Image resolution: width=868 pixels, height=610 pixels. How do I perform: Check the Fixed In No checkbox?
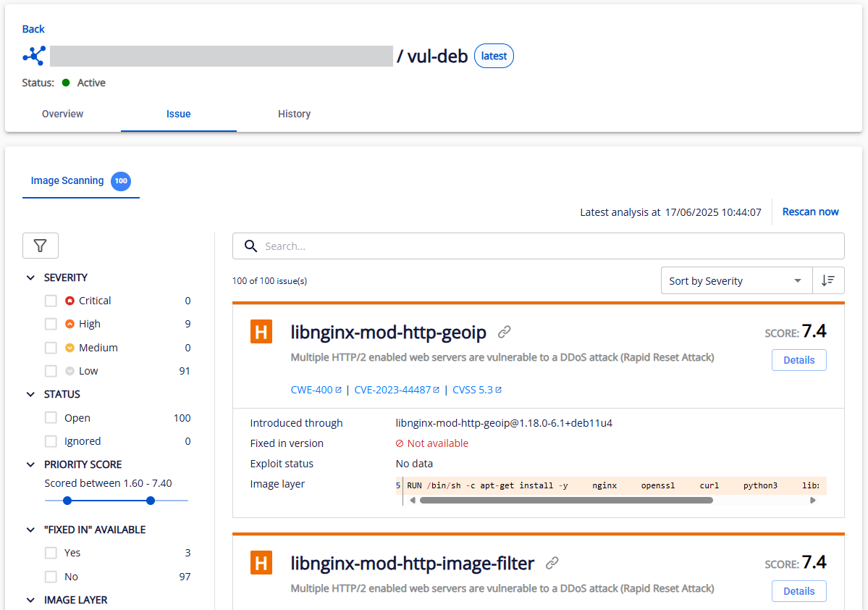tap(51, 576)
